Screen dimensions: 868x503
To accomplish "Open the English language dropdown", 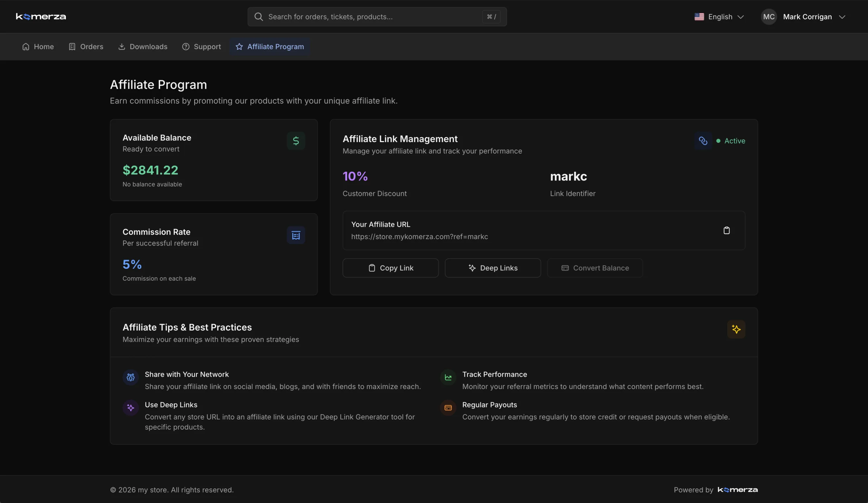I will (720, 17).
